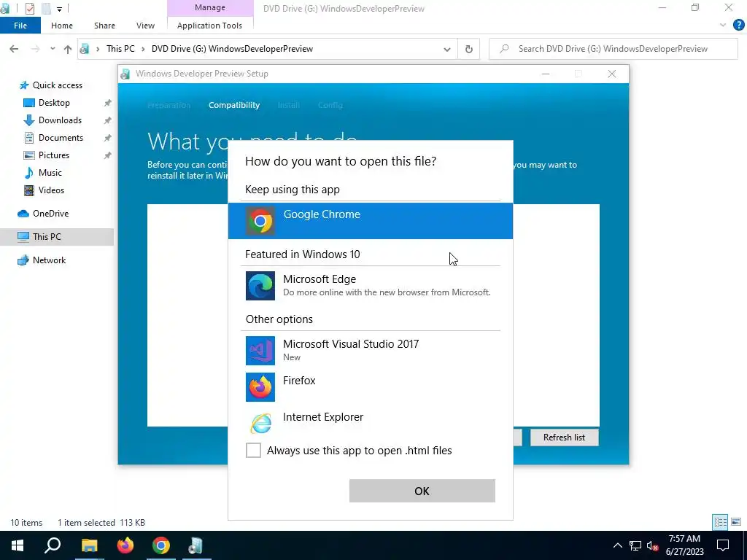The width and height of the screenshot is (747, 560).
Task: Click the Manage contextual tab
Action: coord(210,7)
